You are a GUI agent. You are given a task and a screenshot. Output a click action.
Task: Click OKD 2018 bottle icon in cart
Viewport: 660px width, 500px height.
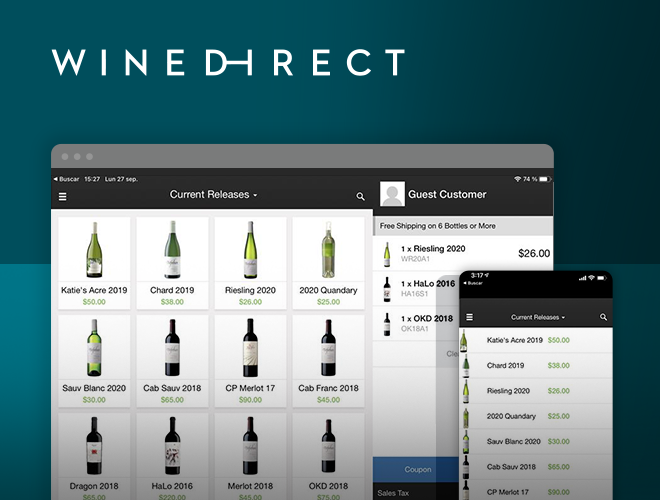coord(386,324)
